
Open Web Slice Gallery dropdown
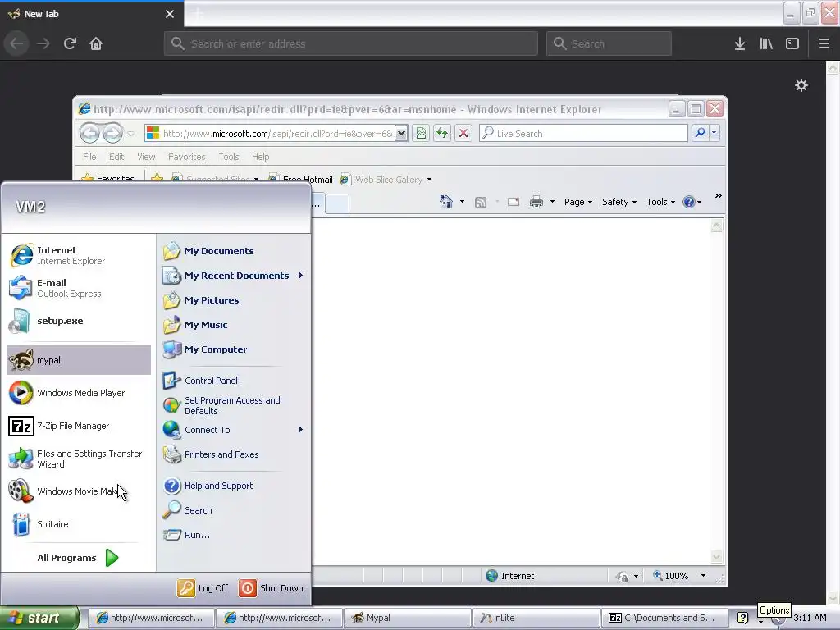point(429,180)
